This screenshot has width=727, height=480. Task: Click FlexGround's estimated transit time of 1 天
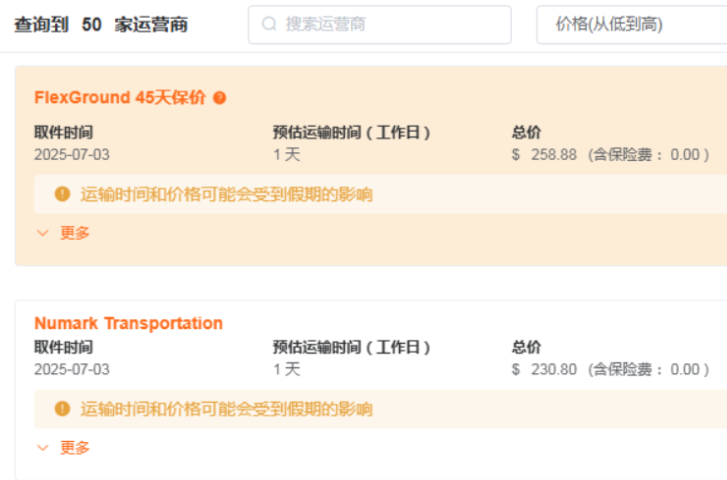point(286,155)
